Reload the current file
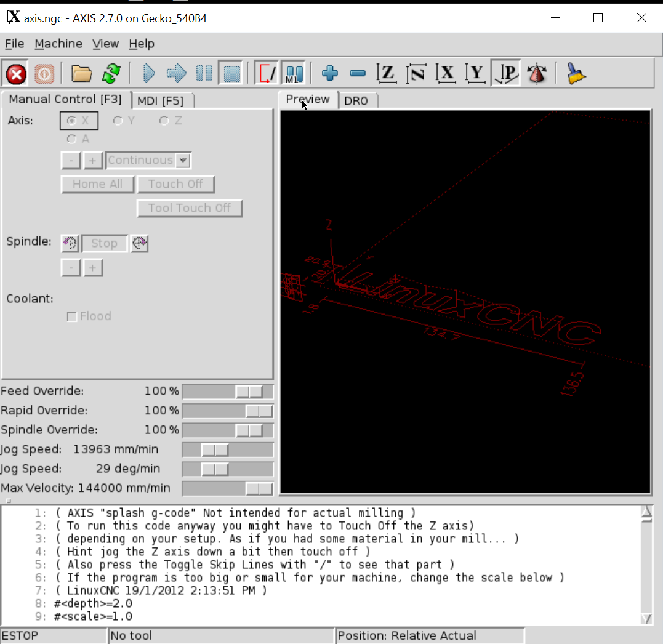 111,74
